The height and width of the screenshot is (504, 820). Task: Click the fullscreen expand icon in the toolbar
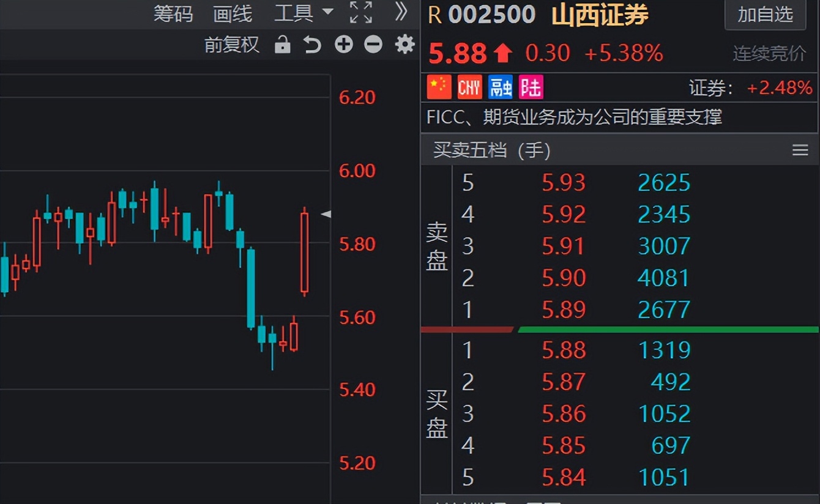click(x=362, y=12)
